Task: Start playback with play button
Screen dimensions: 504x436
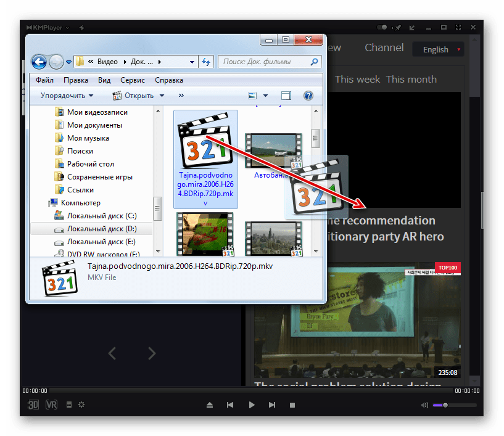Action: pyautogui.click(x=252, y=405)
